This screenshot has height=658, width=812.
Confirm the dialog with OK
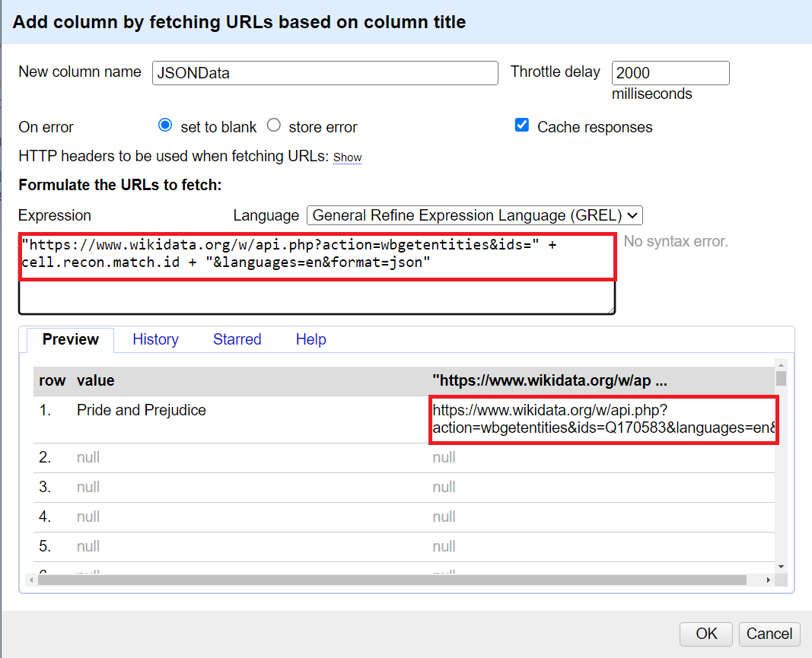pos(706,634)
